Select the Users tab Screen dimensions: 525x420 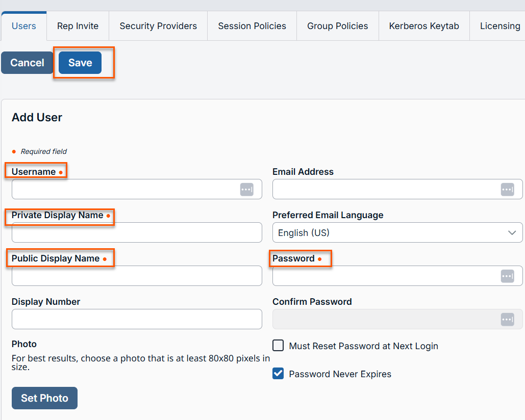tap(23, 26)
